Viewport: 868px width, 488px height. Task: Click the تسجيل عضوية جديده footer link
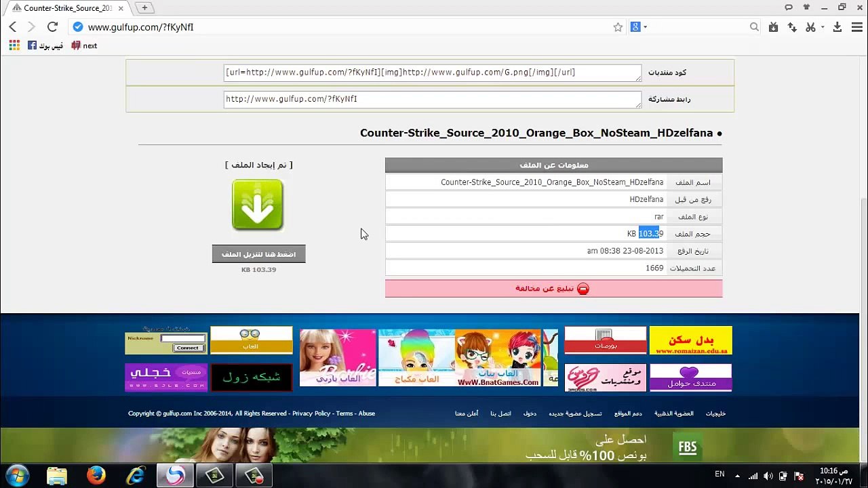pos(575,413)
